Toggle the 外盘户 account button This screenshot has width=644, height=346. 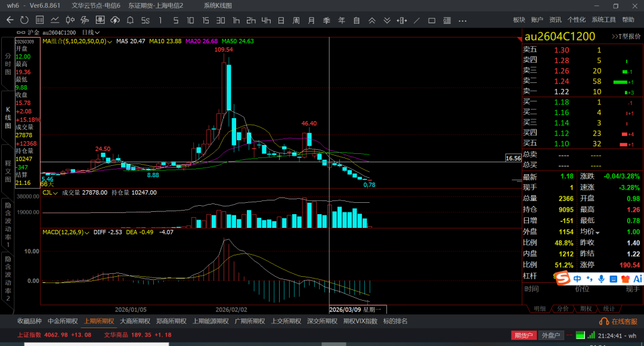(552, 335)
